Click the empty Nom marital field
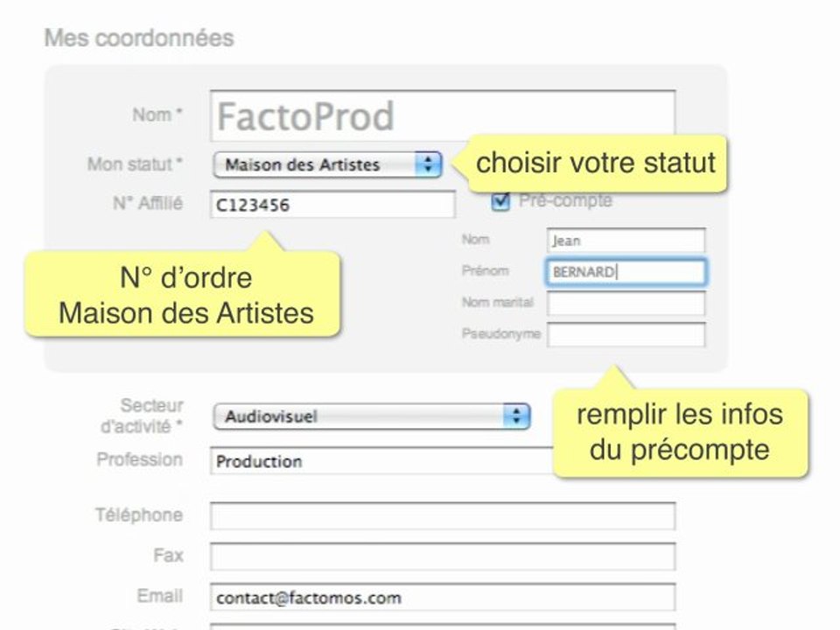840x630 pixels. point(626,304)
